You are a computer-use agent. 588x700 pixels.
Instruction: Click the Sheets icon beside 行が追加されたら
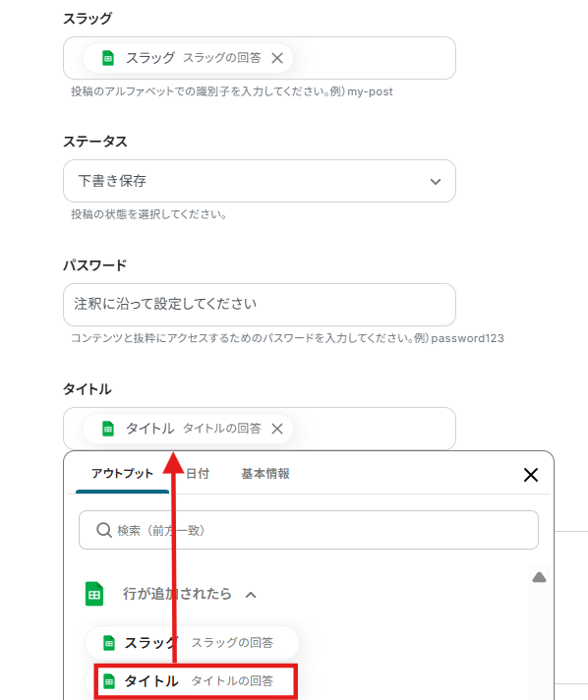point(94,594)
